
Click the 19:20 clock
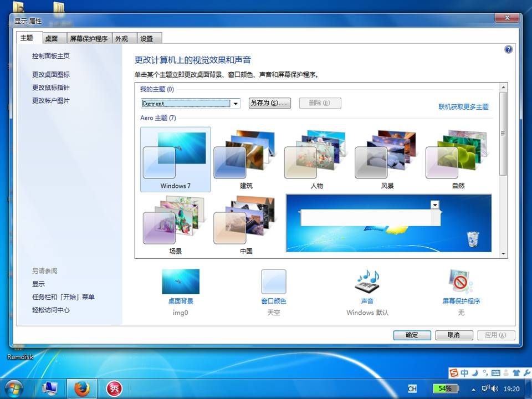pos(511,389)
